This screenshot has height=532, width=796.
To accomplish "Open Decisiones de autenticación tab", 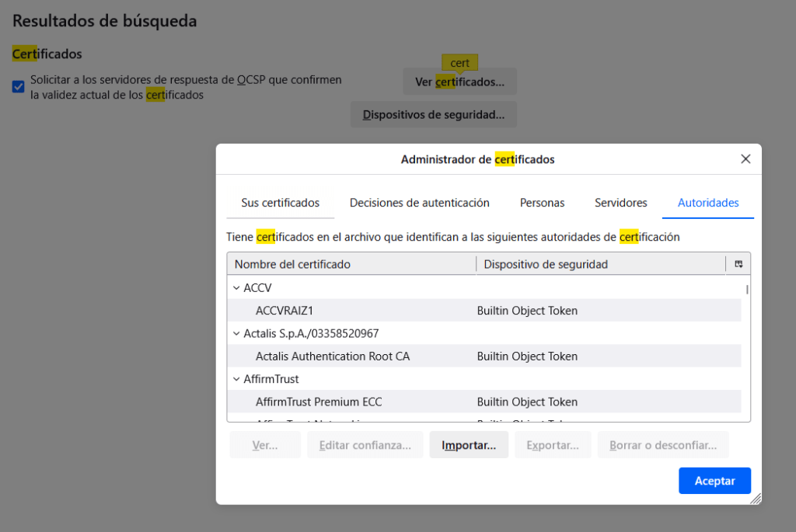I will pos(419,203).
